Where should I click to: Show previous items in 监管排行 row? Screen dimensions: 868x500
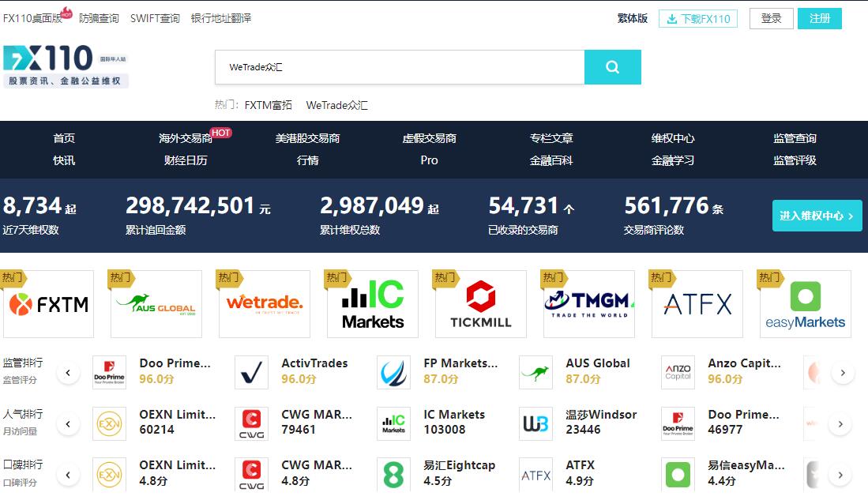(x=68, y=373)
